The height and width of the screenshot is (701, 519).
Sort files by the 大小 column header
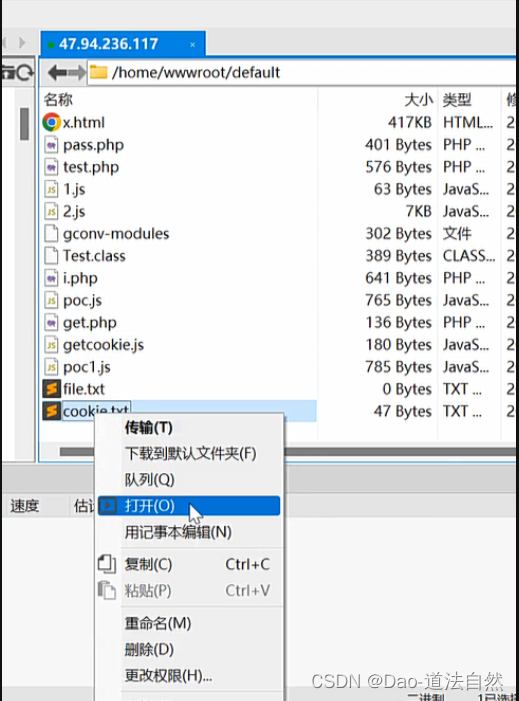coord(418,100)
